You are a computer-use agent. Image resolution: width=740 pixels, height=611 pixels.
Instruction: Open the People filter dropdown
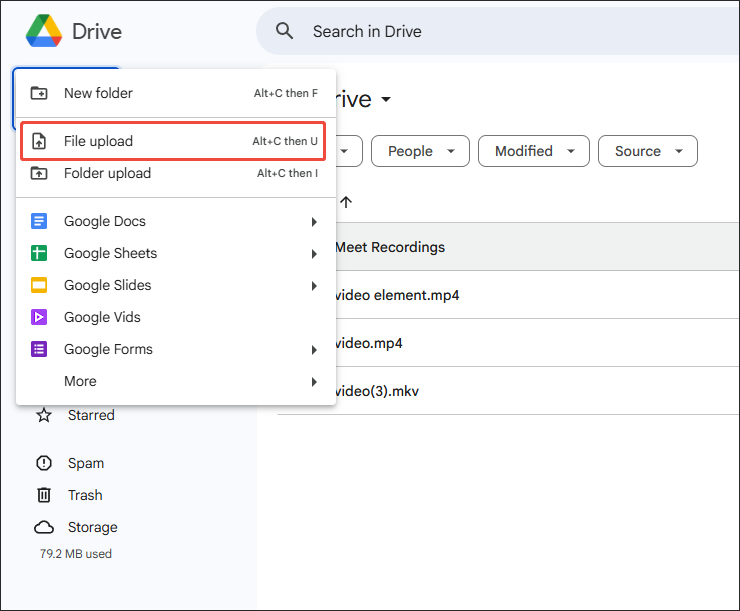(x=421, y=151)
